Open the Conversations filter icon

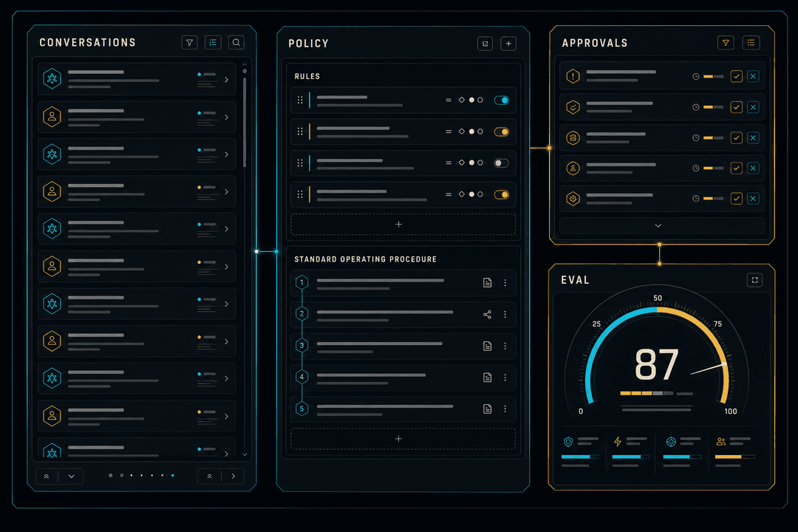[189, 43]
